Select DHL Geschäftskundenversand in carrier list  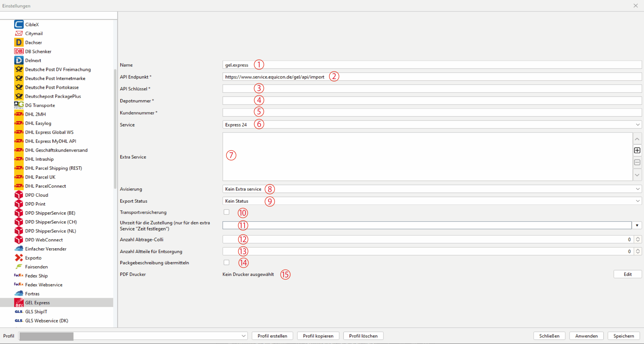tap(56, 150)
